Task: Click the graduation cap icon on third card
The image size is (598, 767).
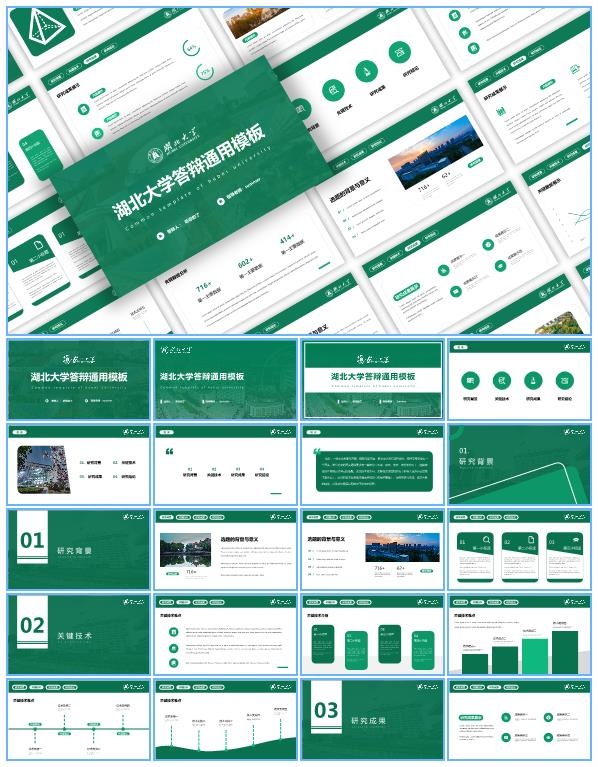Action: pyautogui.click(x=576, y=540)
